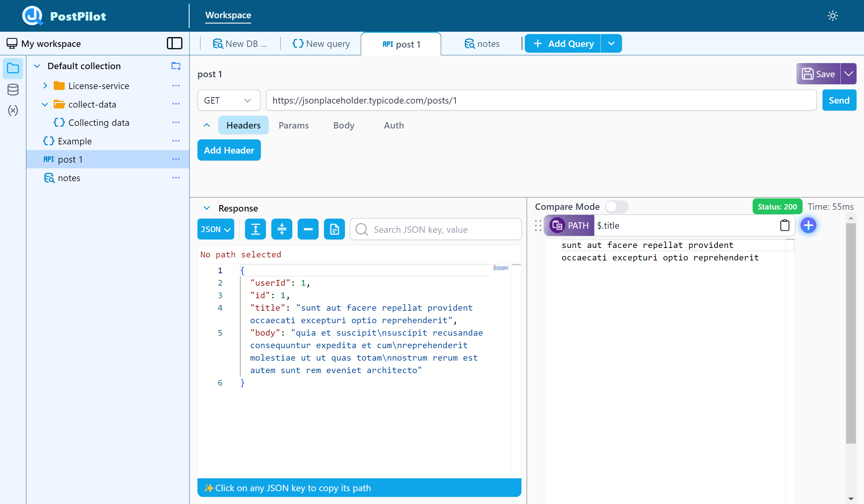Toggle the sidebar panel layout button
The width and height of the screenshot is (864, 504).
click(x=174, y=44)
